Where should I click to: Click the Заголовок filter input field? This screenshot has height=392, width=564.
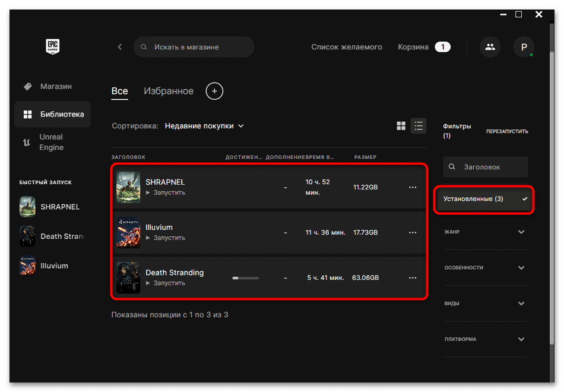point(486,167)
